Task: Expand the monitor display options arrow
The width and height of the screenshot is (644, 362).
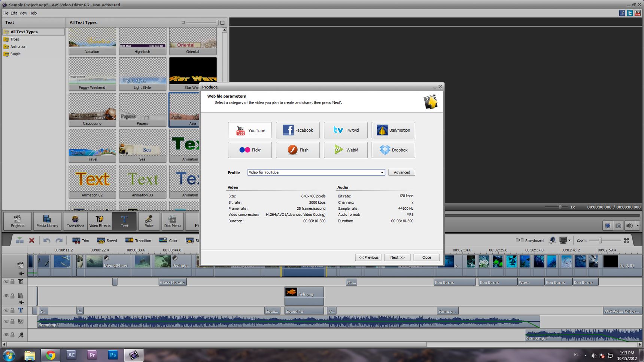Action: 569,240
